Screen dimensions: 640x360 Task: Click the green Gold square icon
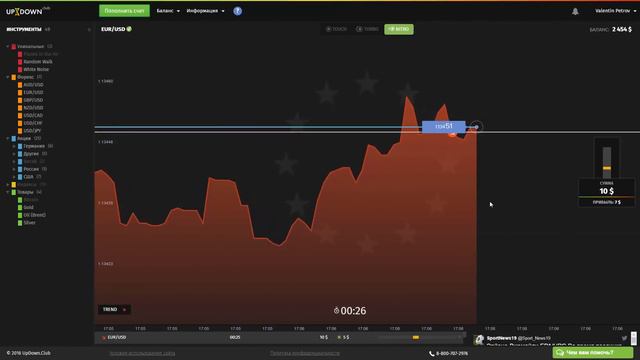[x=20, y=207]
